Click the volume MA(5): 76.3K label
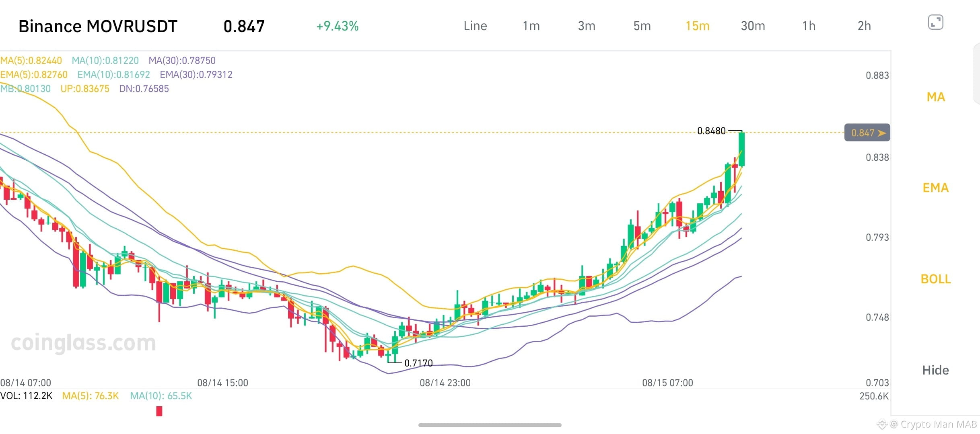This screenshot has height=434, width=980. click(91, 396)
